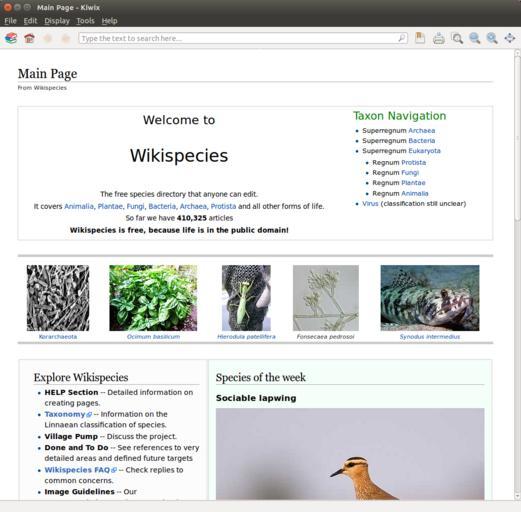The height and width of the screenshot is (512, 521).
Task: Click HELP Section text
Action: pyautogui.click(x=71, y=392)
